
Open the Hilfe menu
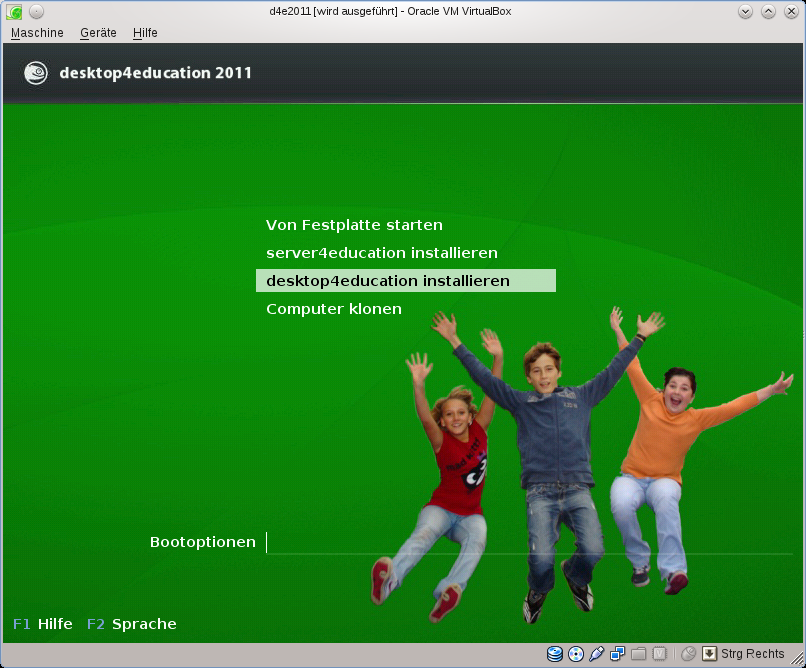pos(145,33)
